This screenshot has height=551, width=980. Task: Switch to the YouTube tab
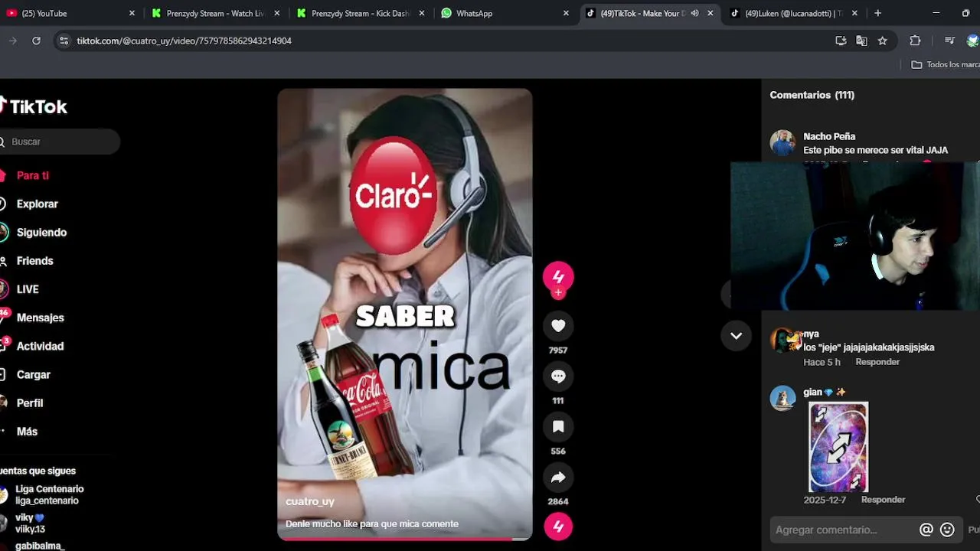[x=69, y=13]
